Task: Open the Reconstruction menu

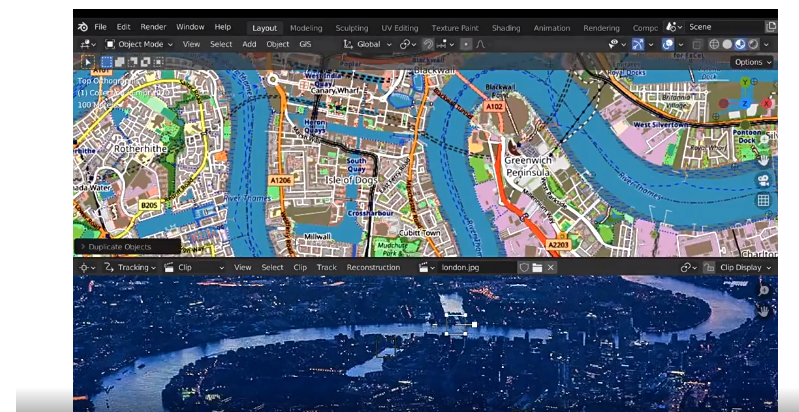Action: [x=373, y=267]
